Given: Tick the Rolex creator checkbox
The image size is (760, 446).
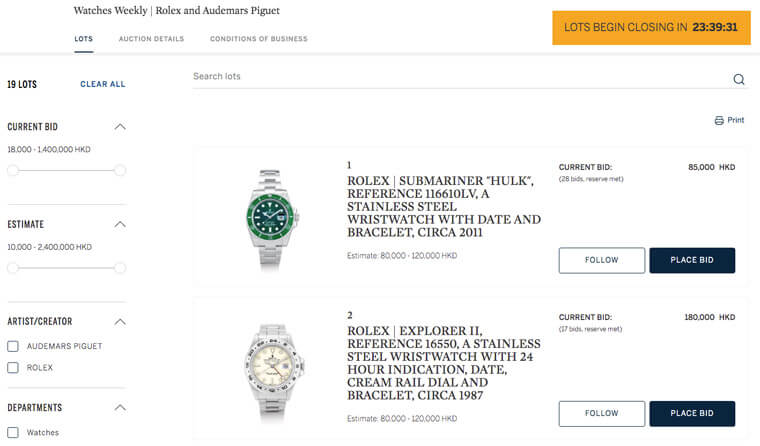Looking at the screenshot, I should 13,368.
